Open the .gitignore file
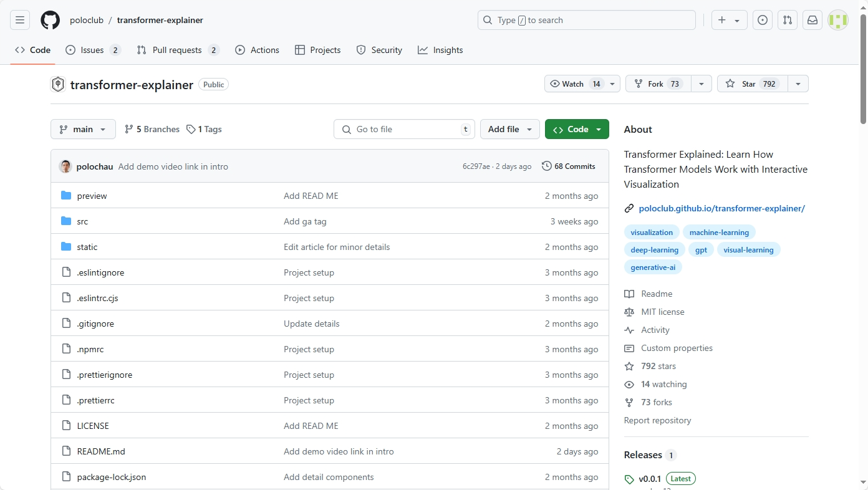Image resolution: width=868 pixels, height=490 pixels. click(x=95, y=324)
